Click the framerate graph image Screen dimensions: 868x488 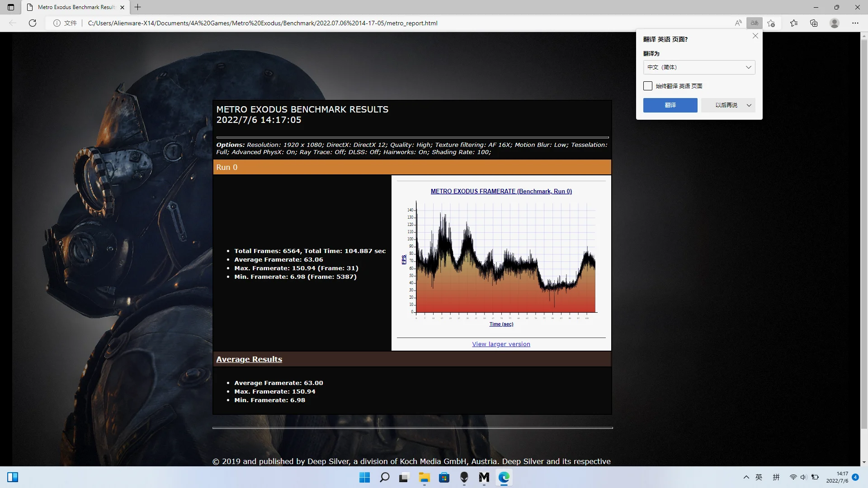(x=501, y=260)
